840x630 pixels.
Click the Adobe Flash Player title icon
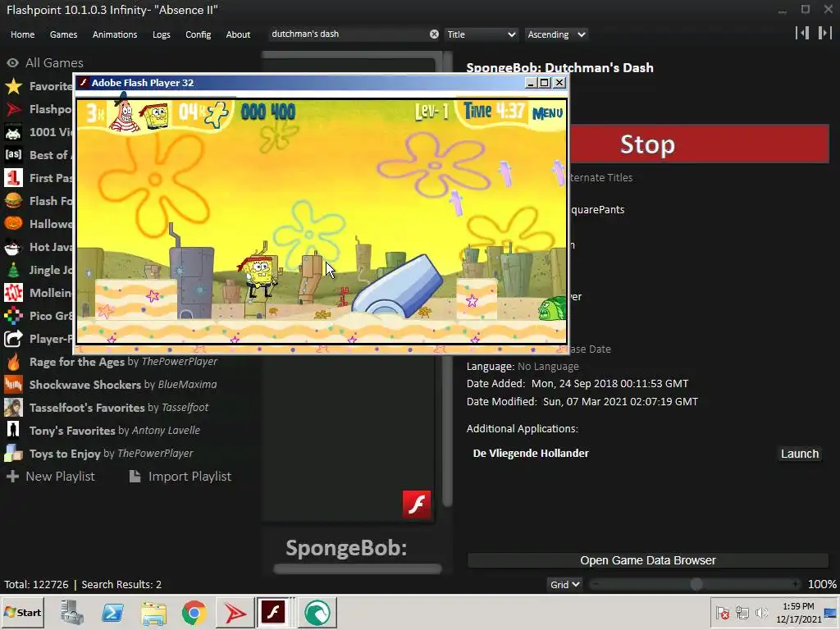tap(83, 83)
